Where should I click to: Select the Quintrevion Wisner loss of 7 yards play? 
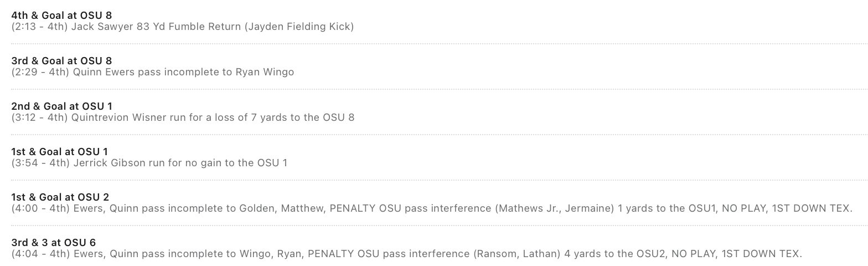point(213,117)
